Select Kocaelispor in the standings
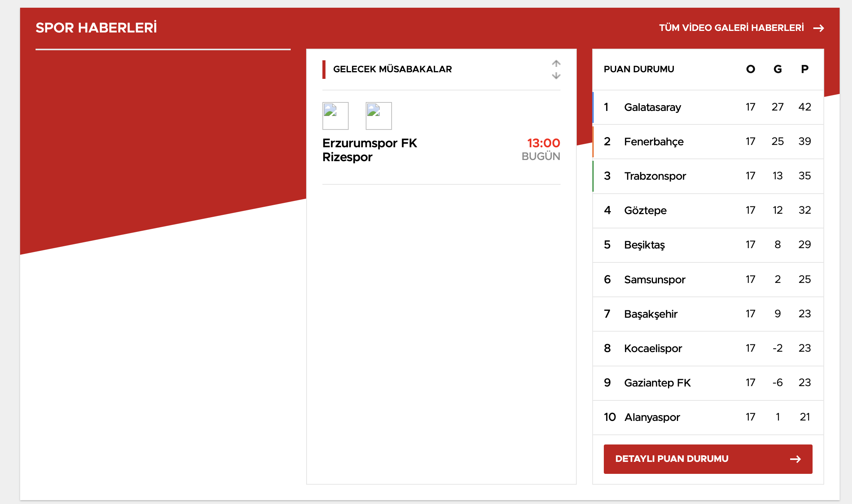852x504 pixels. tap(653, 348)
